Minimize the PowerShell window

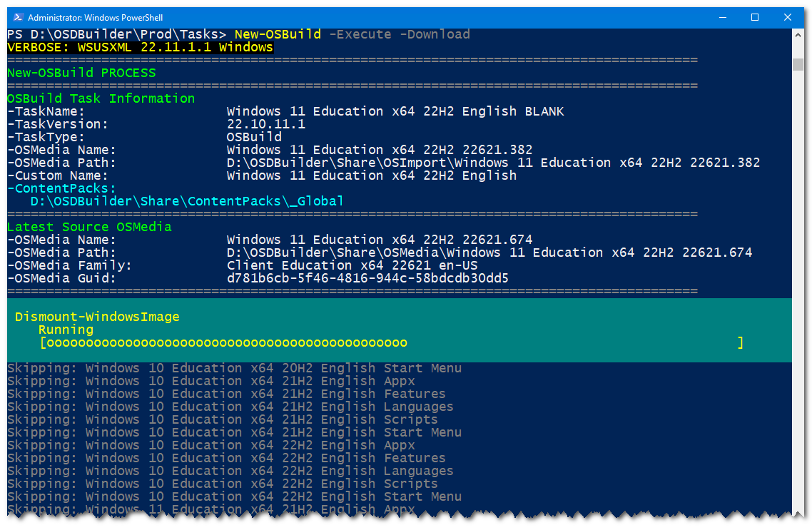click(x=723, y=17)
